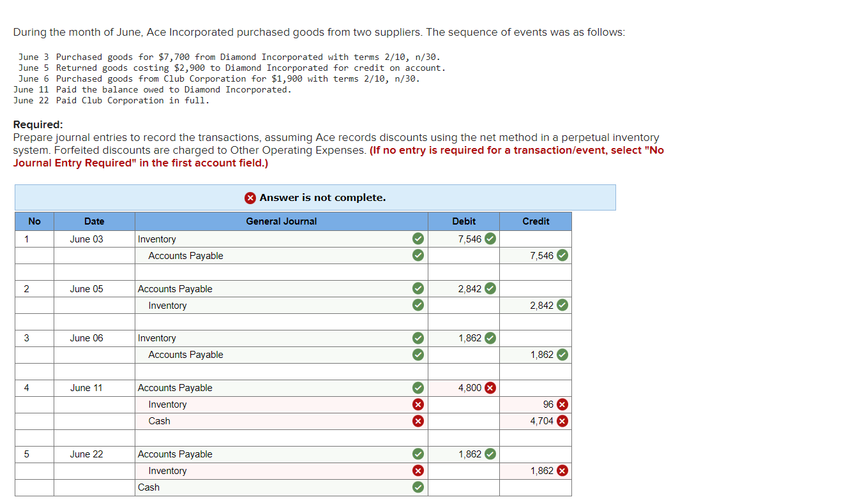
Task: Open the June 03 Inventory account field
Action: coord(281,239)
